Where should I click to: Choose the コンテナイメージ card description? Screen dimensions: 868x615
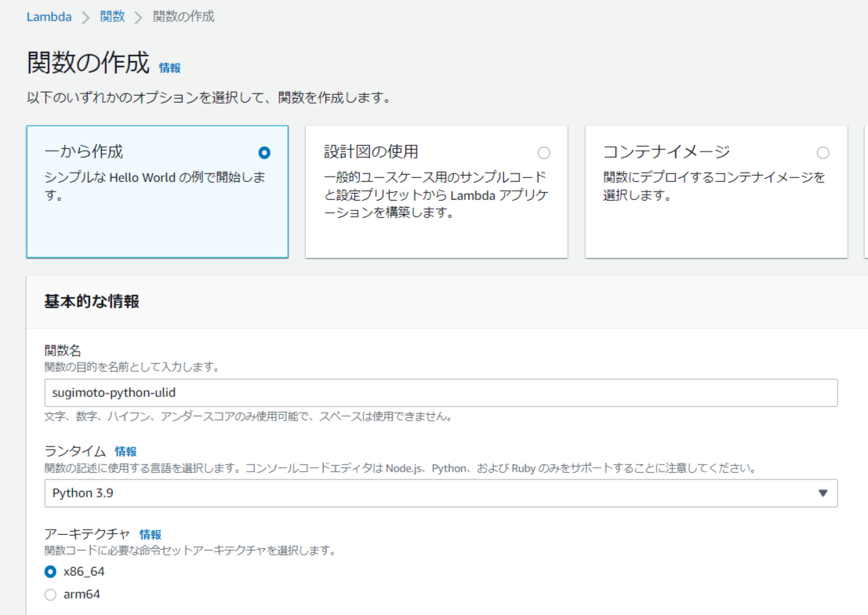[714, 186]
